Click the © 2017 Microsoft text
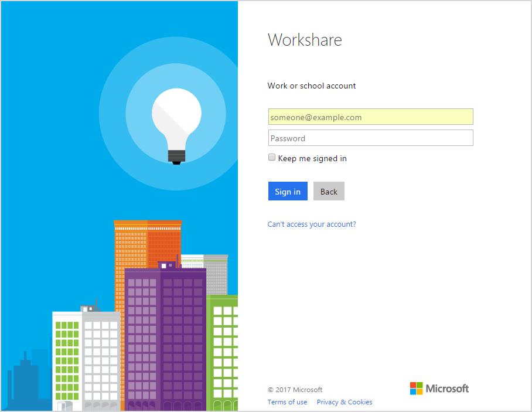 tap(295, 390)
